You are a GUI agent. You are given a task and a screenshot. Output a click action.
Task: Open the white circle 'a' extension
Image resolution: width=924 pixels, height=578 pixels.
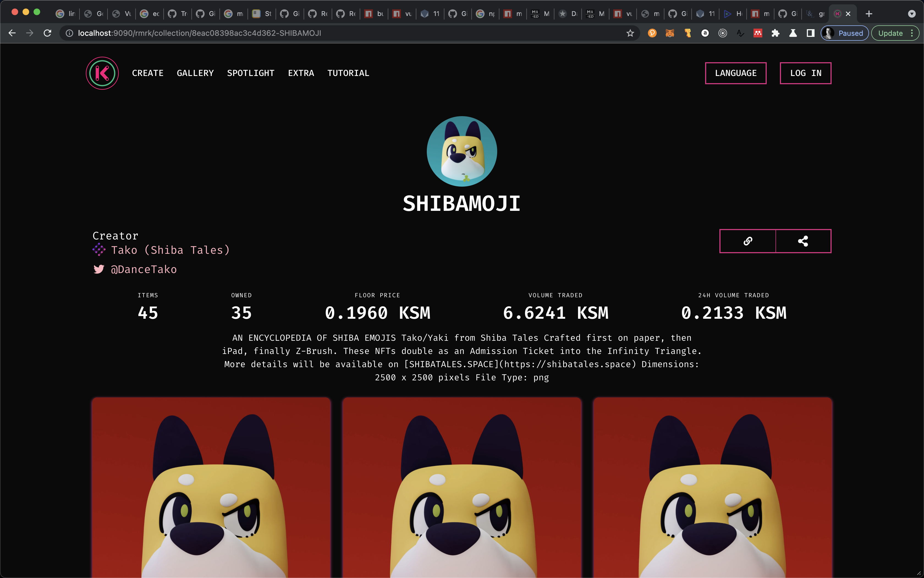(705, 33)
